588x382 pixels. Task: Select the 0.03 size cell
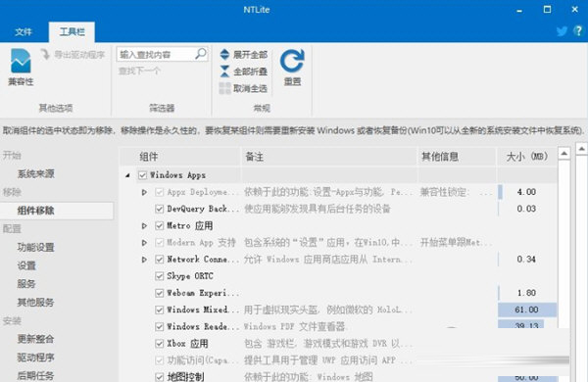click(527, 209)
